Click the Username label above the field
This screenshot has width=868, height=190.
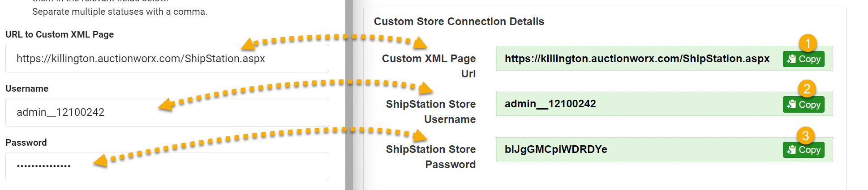click(x=27, y=89)
